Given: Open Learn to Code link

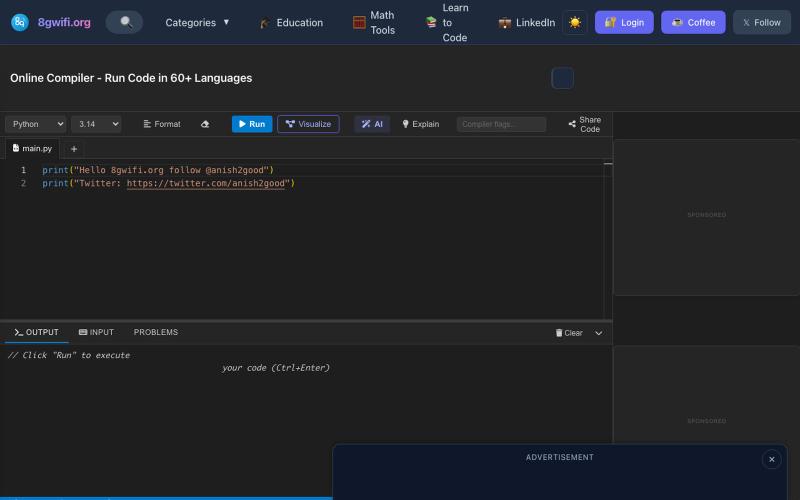Looking at the screenshot, I should tap(447, 23).
